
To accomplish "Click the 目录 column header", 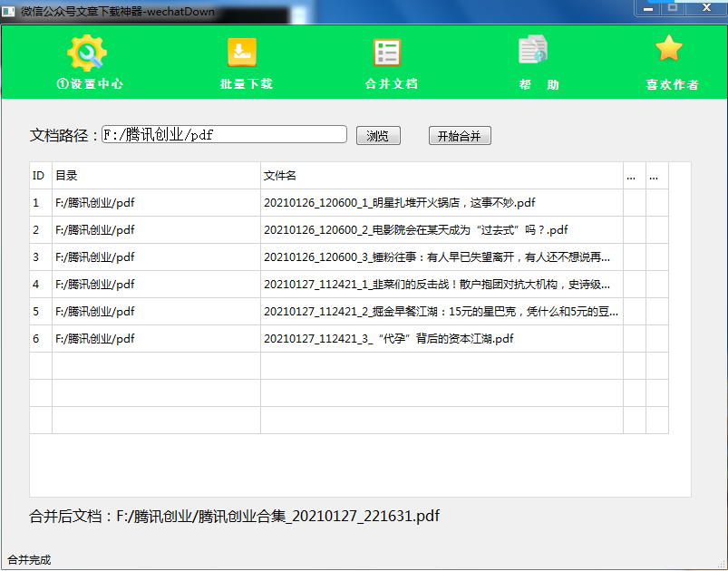I will (157, 176).
